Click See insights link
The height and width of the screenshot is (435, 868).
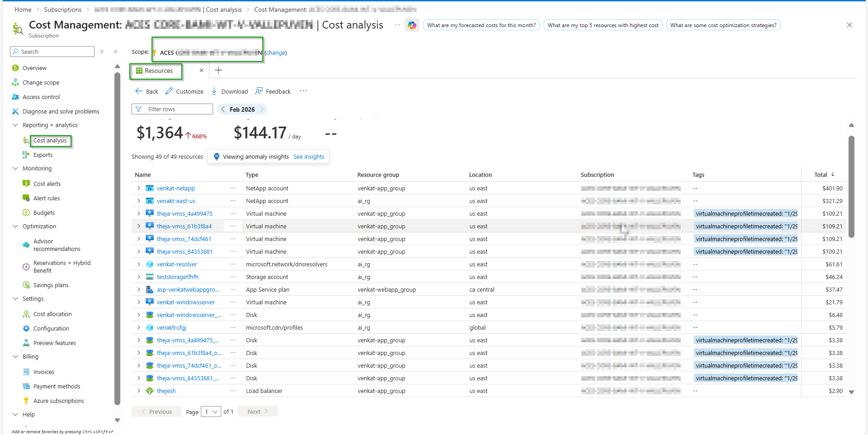[309, 157]
